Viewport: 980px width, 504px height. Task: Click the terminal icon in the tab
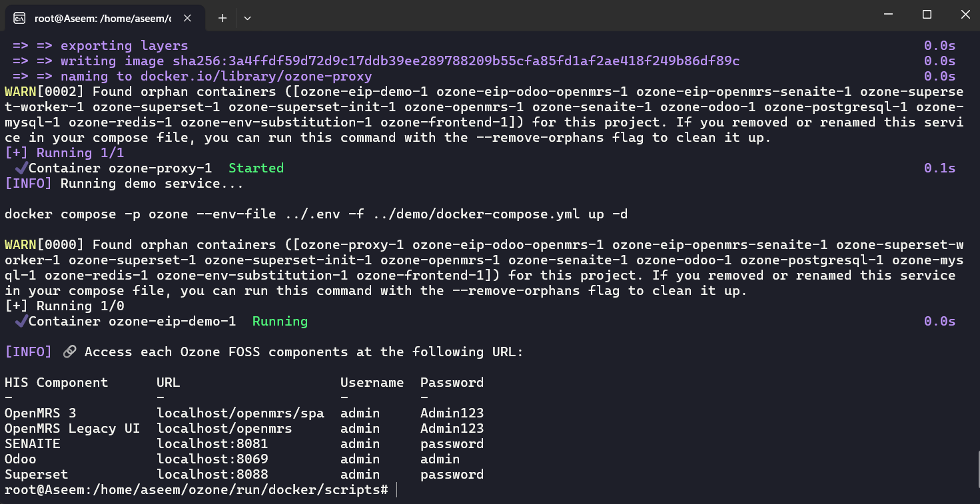coord(20,18)
